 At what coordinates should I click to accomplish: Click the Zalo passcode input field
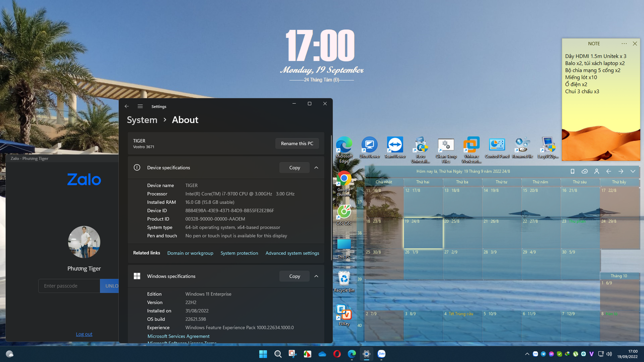click(69, 286)
